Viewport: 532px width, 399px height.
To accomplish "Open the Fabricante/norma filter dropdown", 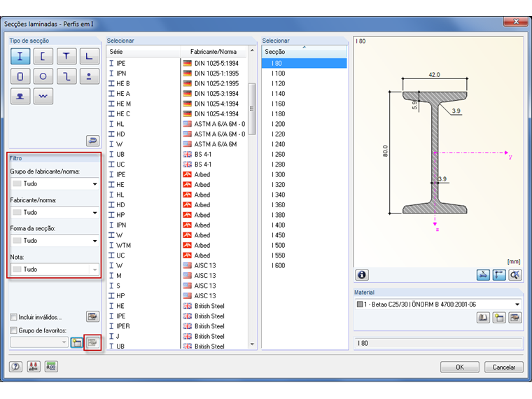I will [x=55, y=212].
